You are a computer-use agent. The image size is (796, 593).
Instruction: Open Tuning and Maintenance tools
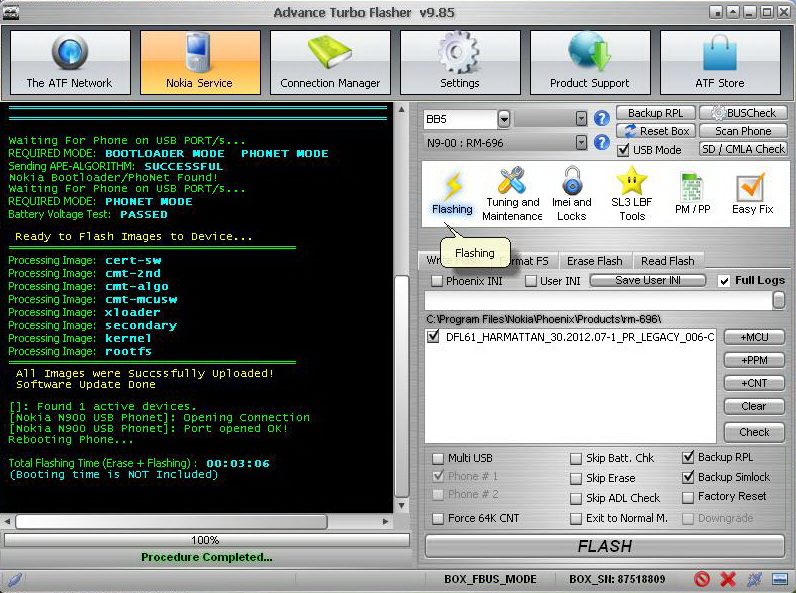(x=512, y=194)
